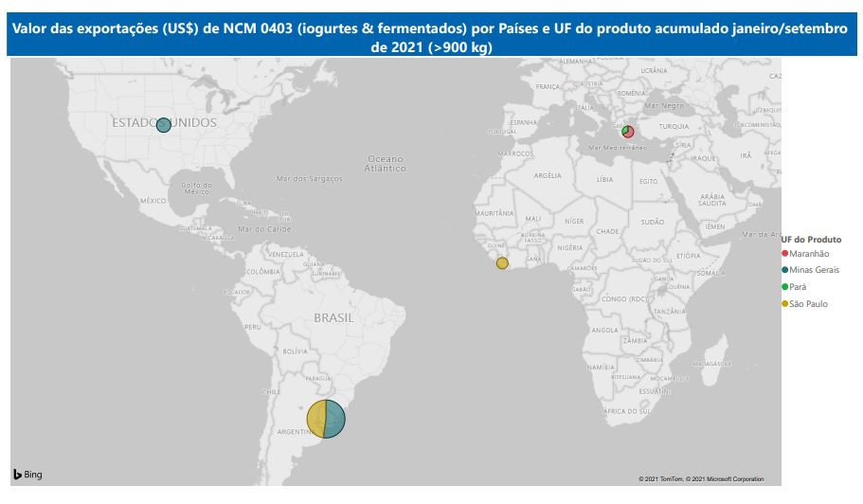863x504 pixels.
Task: Click the Pará green legend swatch
Action: [784, 287]
